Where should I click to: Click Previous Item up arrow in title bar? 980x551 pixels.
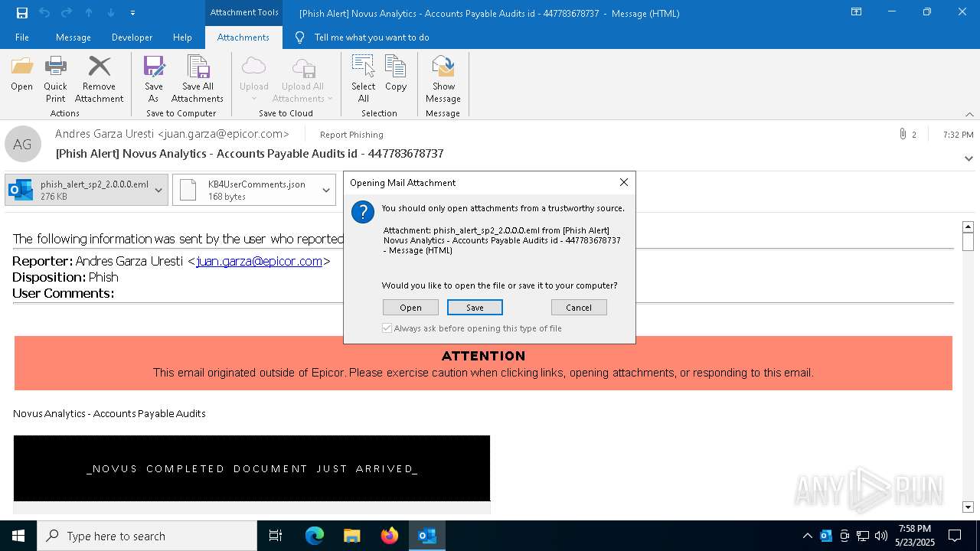click(x=89, y=13)
